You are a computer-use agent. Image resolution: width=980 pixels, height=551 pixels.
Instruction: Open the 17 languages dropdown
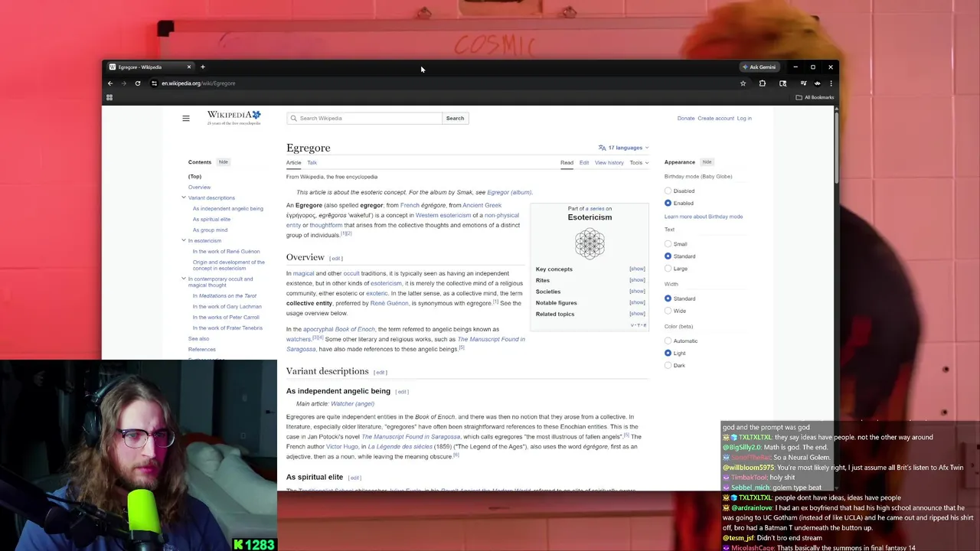(624, 148)
